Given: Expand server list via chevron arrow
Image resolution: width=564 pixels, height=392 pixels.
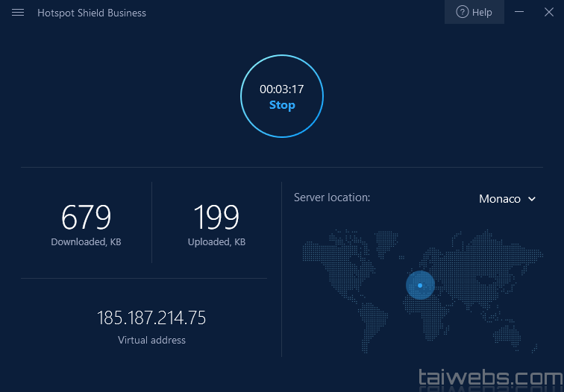Looking at the screenshot, I should pyautogui.click(x=532, y=199).
